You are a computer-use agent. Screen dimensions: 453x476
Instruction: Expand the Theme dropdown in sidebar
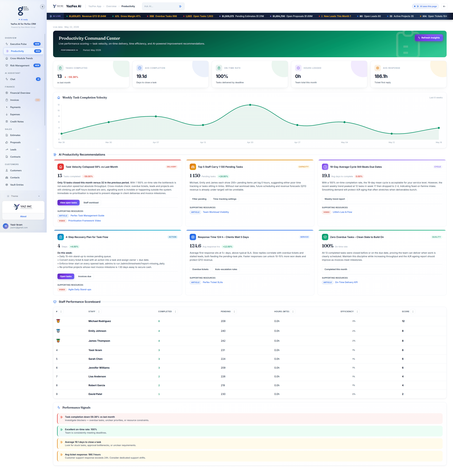23,196
